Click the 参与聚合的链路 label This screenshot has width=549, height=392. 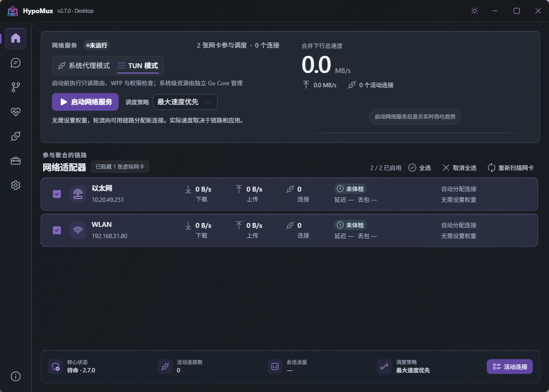pyautogui.click(x=65, y=155)
